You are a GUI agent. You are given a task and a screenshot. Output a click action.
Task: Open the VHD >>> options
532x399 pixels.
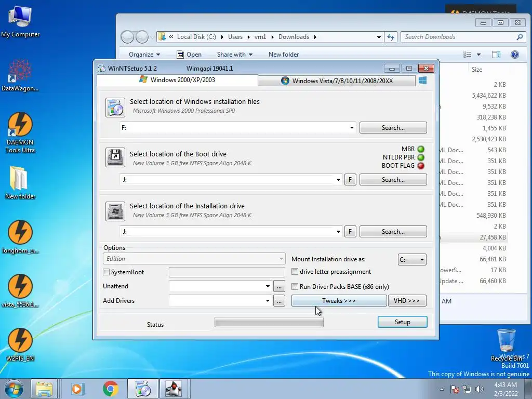coord(407,301)
